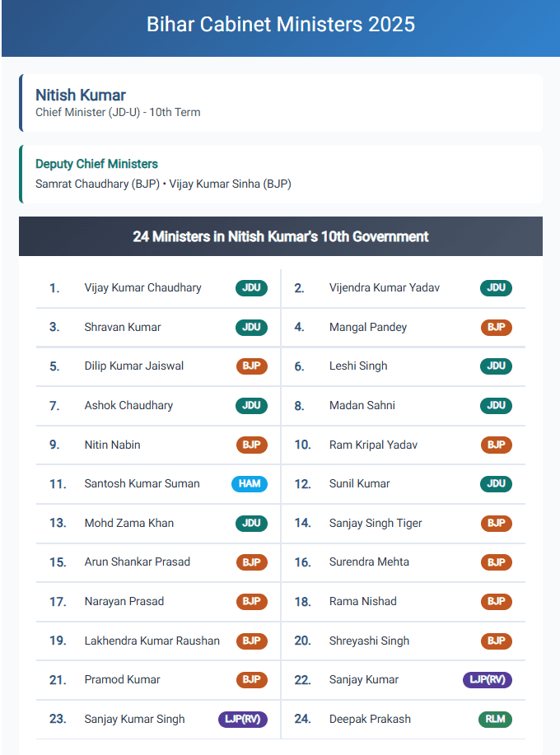Click the Deputy Chief Ministers heading
The image size is (560, 755).
tap(96, 164)
